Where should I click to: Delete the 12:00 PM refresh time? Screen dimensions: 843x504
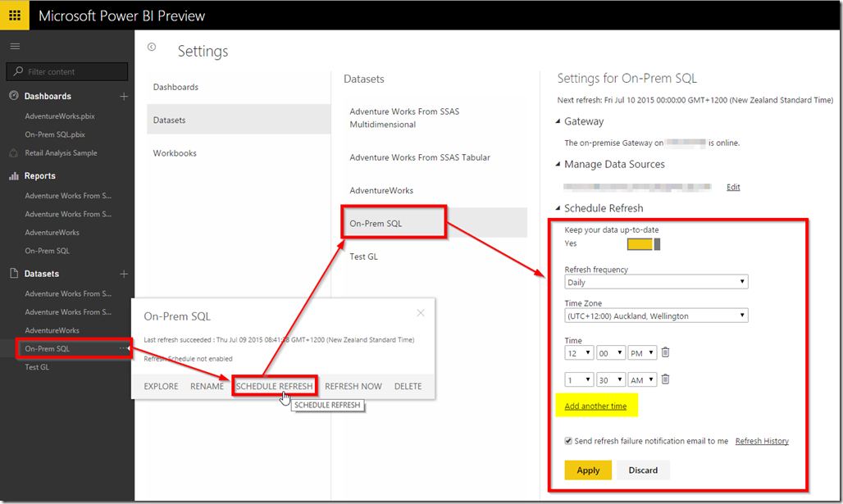666,352
